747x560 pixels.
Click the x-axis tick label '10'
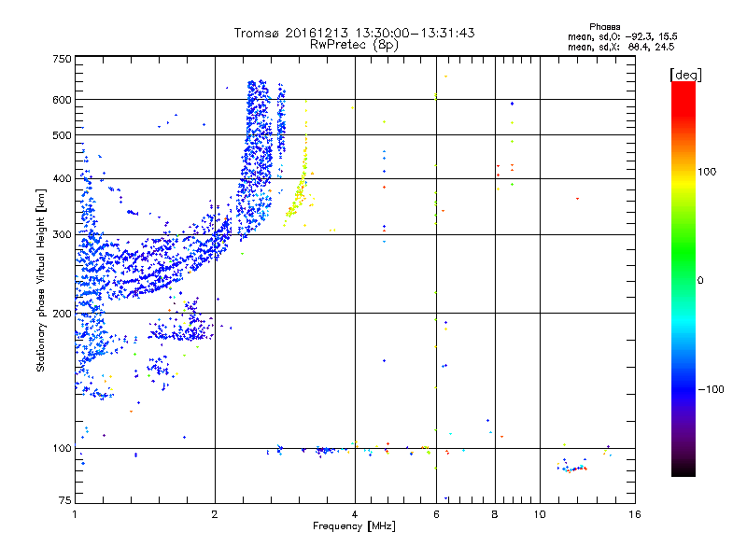(x=540, y=514)
